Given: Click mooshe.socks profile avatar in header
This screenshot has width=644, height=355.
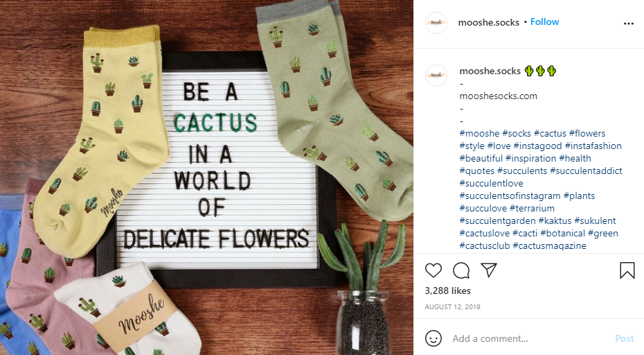Looking at the screenshot, I should [x=436, y=22].
